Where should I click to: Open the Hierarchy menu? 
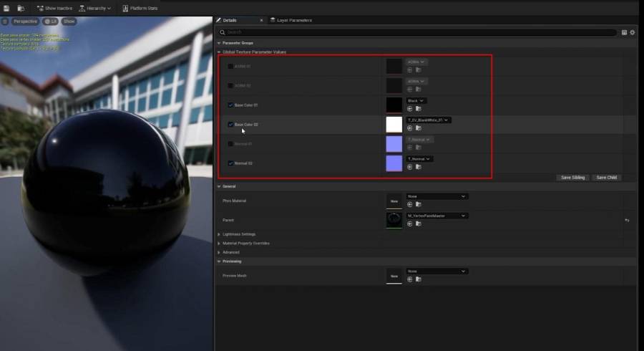click(x=95, y=8)
